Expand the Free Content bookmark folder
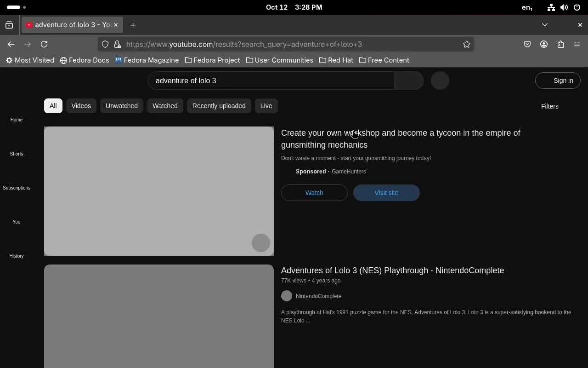Viewport: 588px width, 368px height. [384, 60]
